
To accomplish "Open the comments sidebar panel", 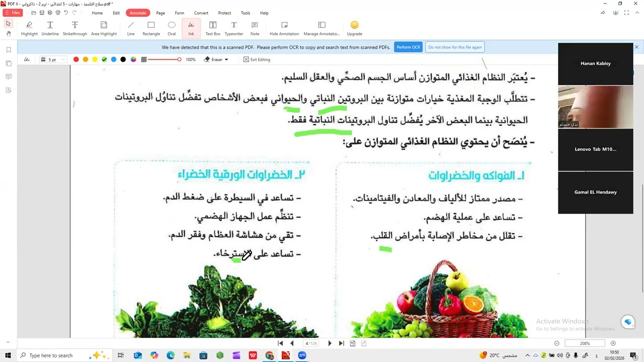I will pyautogui.click(x=9, y=76).
